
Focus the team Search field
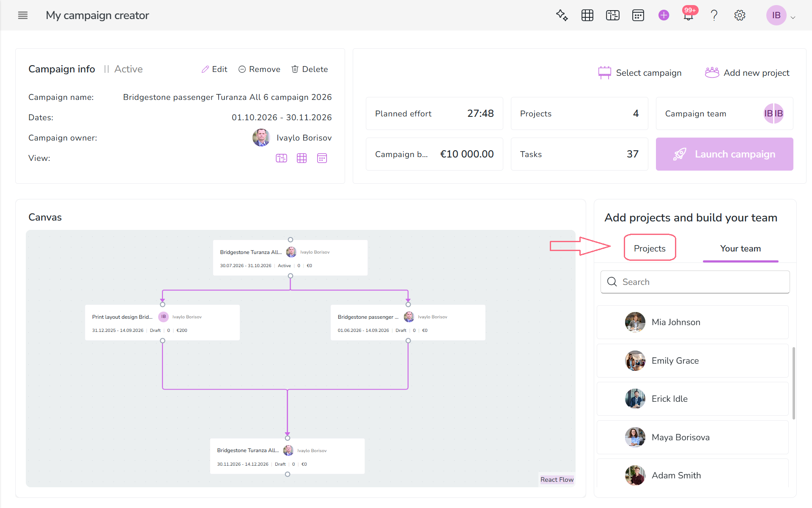click(x=695, y=282)
